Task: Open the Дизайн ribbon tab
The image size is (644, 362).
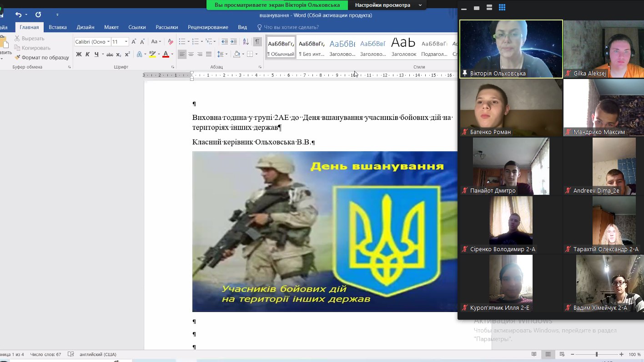Action: coord(86,27)
